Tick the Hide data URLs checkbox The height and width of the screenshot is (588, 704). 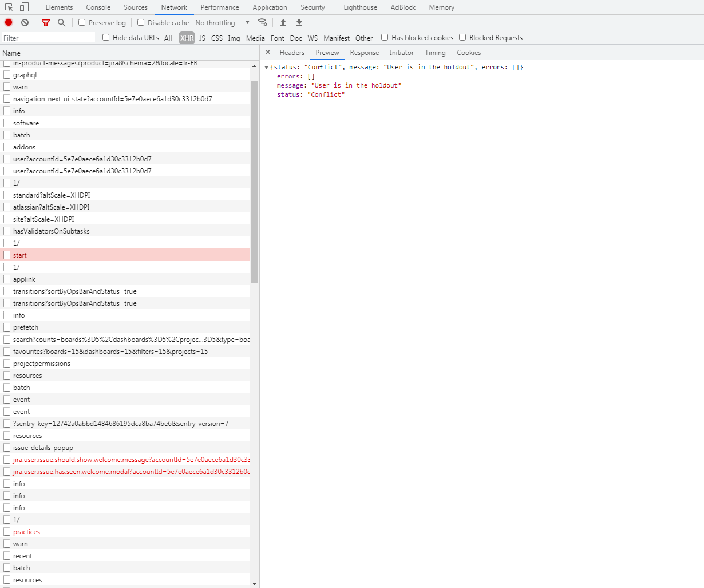106,37
